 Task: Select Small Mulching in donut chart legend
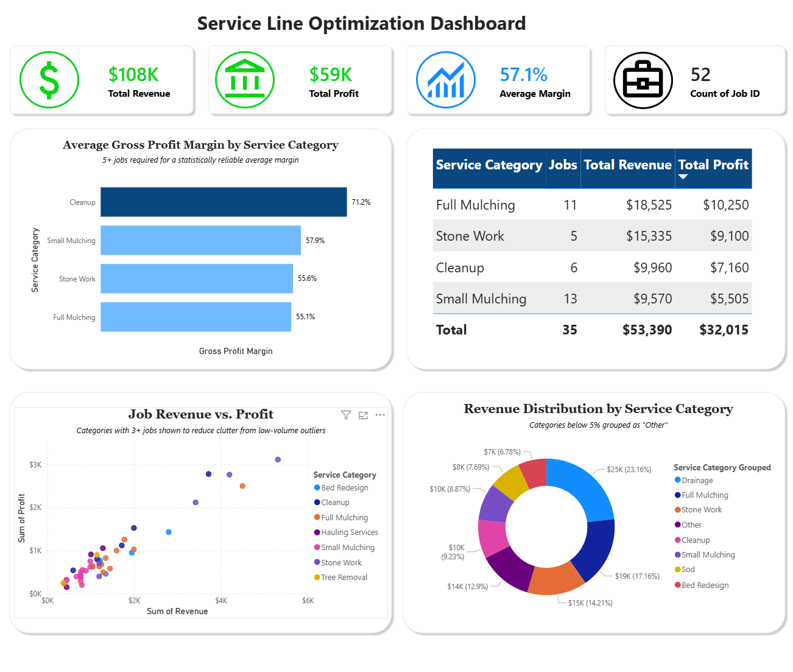[x=705, y=555]
